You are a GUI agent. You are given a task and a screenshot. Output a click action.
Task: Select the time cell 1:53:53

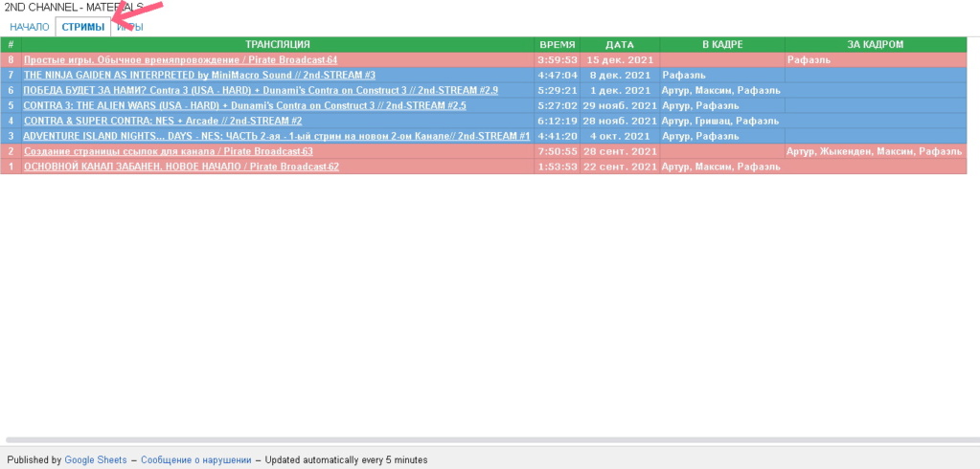click(x=557, y=167)
